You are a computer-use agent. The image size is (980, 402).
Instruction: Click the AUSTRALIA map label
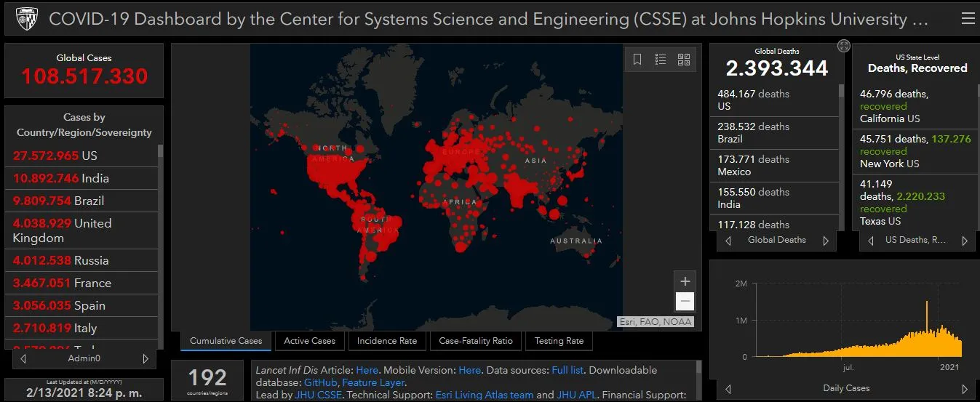click(576, 241)
